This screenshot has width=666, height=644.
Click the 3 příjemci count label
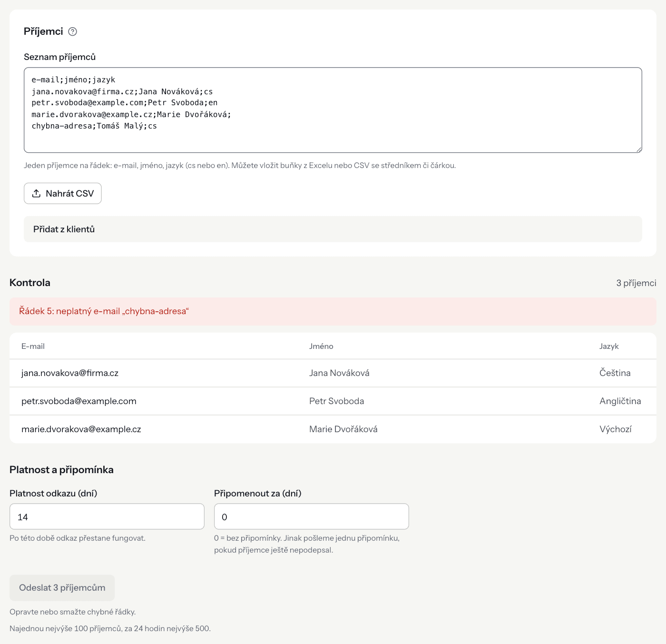(637, 283)
